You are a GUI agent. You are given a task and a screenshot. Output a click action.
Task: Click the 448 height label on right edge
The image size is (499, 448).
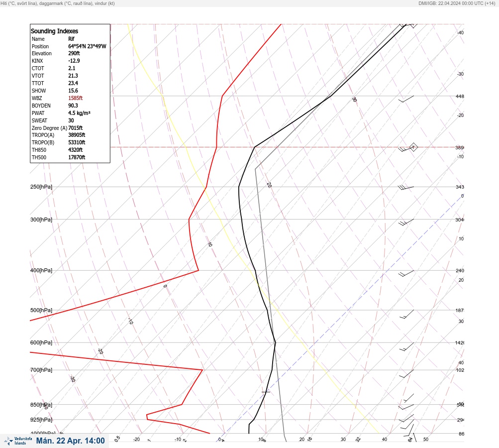pyautogui.click(x=460, y=96)
